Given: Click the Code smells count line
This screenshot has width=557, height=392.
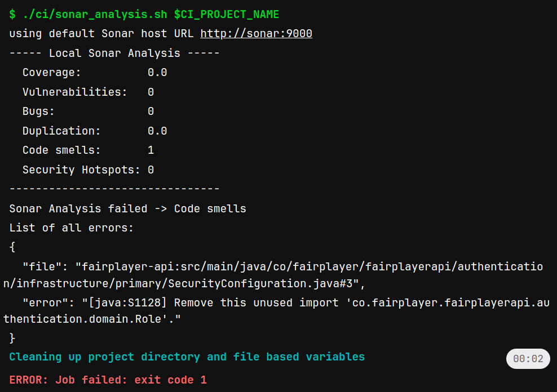Looking at the screenshot, I should (87, 150).
